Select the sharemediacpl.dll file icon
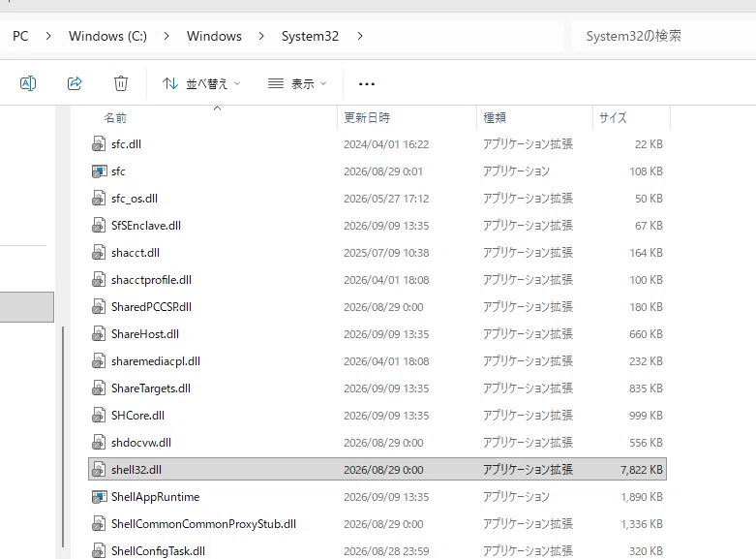The width and height of the screenshot is (756, 559). coord(99,361)
